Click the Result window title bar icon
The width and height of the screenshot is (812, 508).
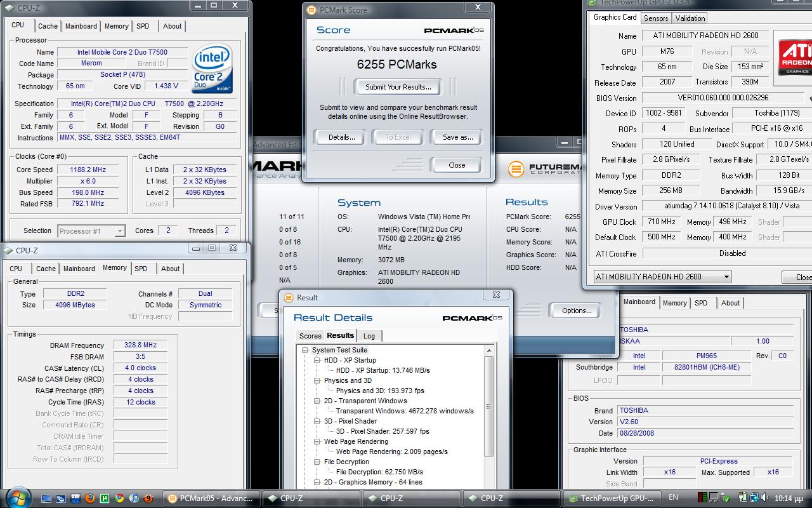(289, 297)
